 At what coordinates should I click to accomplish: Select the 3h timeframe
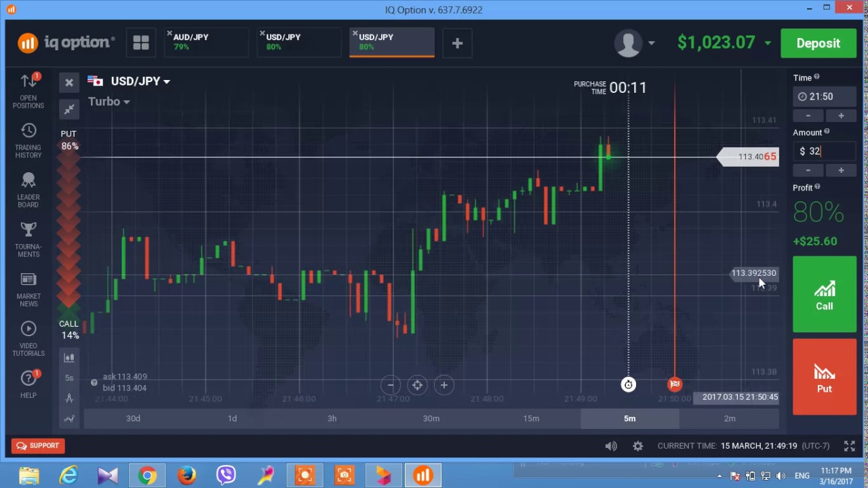click(x=332, y=419)
